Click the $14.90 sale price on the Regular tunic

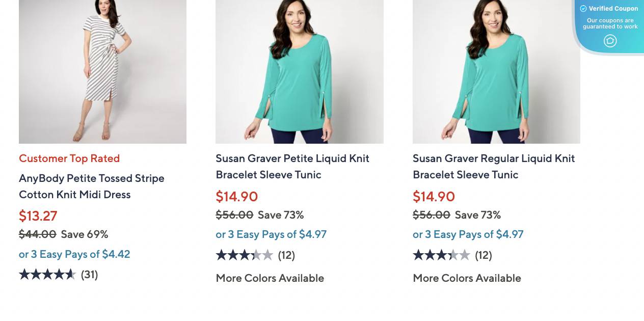click(x=434, y=196)
